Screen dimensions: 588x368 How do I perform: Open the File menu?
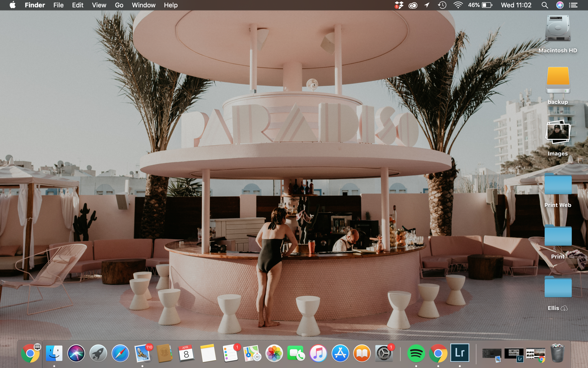coord(58,5)
